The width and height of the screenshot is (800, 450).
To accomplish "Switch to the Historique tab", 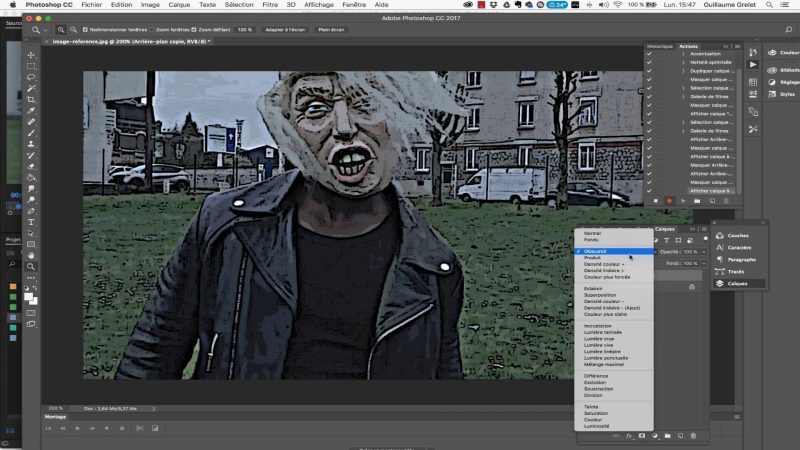I will point(660,46).
